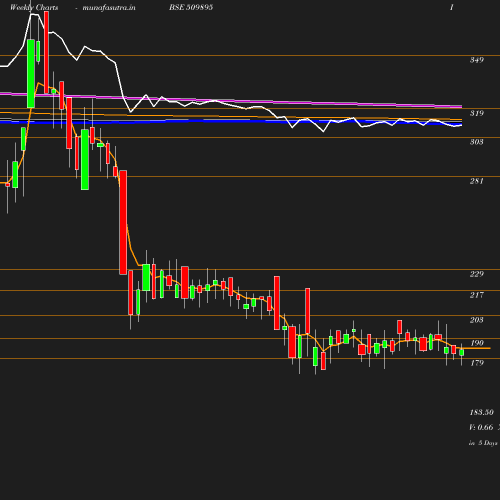Click the 183.50 closing price value

(481, 412)
